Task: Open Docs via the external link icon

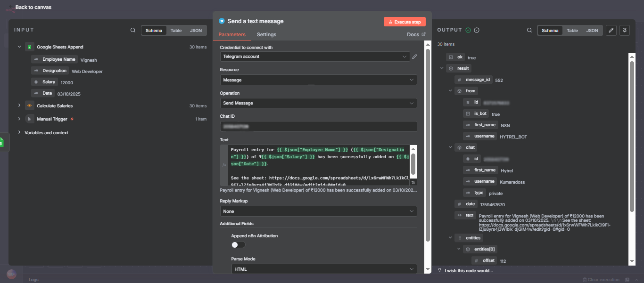Action: (423, 34)
